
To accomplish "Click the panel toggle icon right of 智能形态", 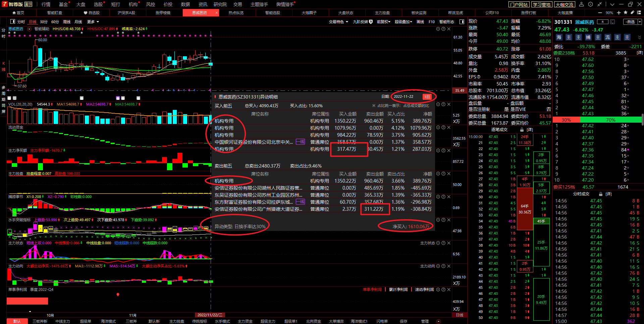I will point(462,22).
